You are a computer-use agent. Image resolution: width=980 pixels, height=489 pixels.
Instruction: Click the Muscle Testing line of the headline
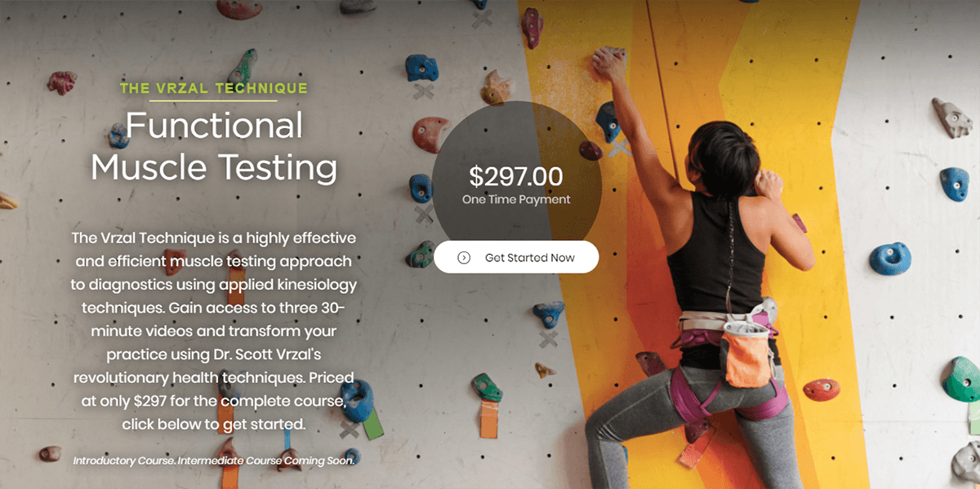point(214,168)
